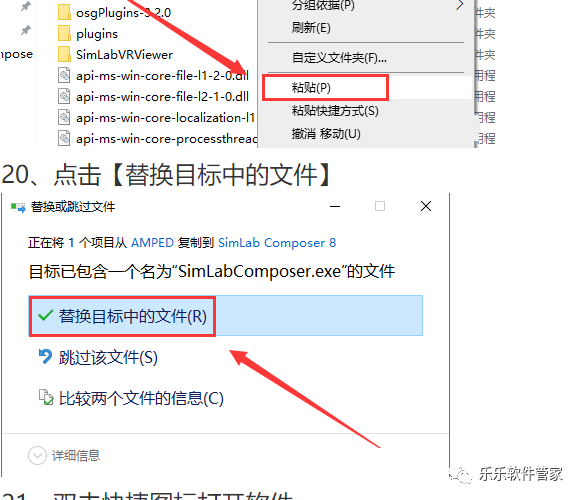Click the 详细信息 label
Screen dimensions: 581x500
coord(76,456)
